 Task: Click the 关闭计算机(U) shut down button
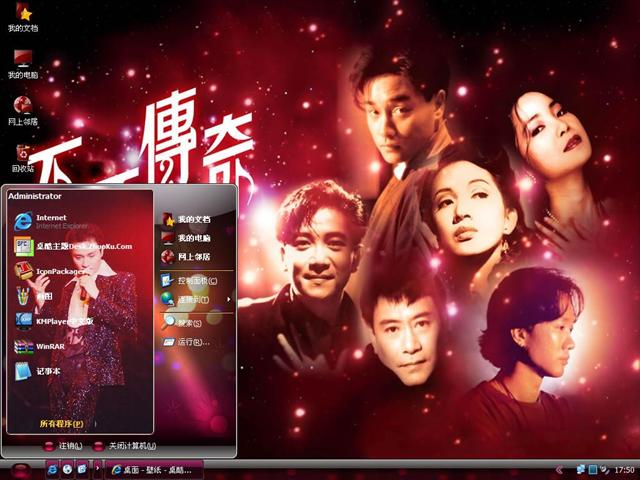coord(124,446)
